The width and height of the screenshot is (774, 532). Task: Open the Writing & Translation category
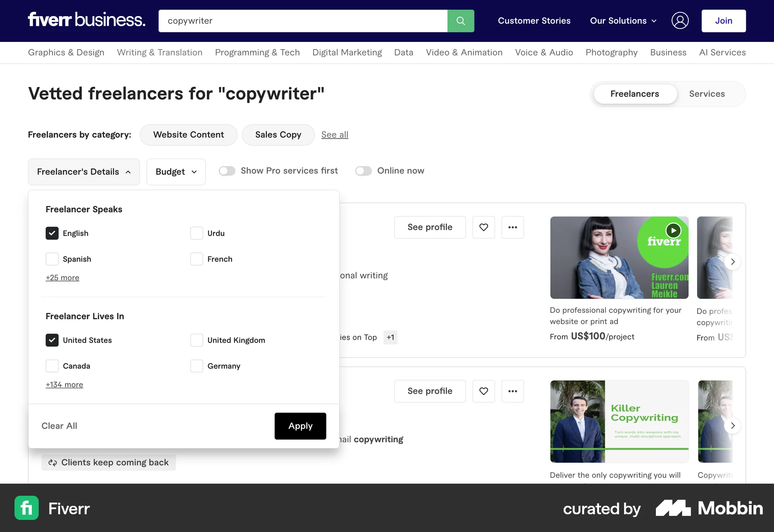pos(160,52)
